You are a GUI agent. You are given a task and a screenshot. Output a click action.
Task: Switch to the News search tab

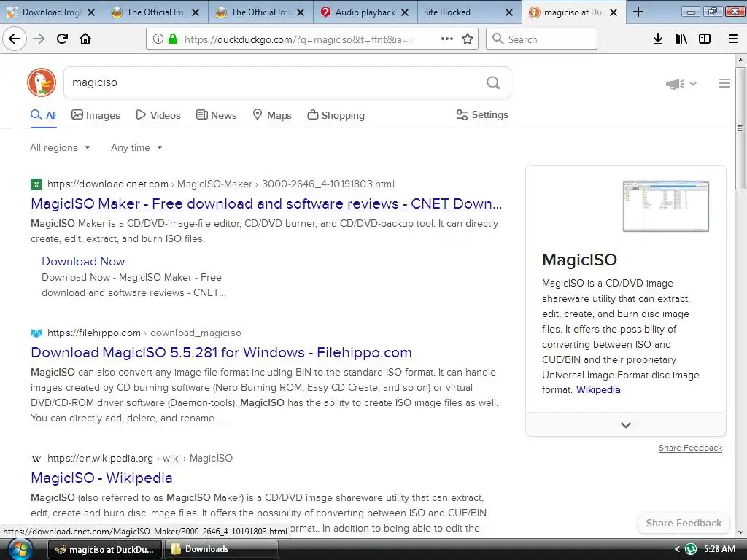coord(216,115)
